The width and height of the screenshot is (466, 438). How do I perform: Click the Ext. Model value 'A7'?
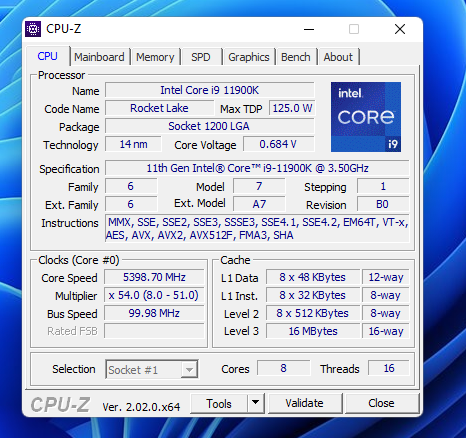(x=259, y=204)
